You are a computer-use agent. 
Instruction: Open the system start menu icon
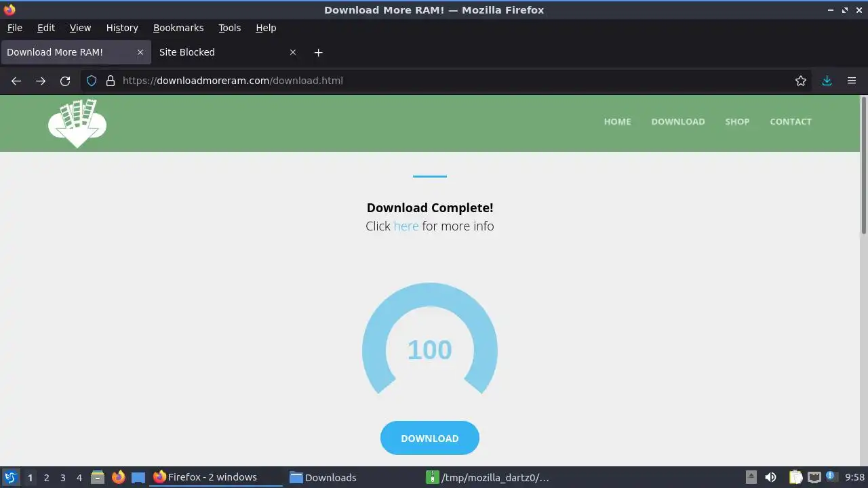coord(10,478)
